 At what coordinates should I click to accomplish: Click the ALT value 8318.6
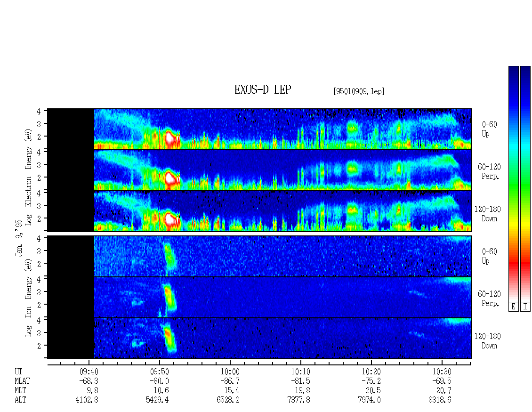pos(440,400)
